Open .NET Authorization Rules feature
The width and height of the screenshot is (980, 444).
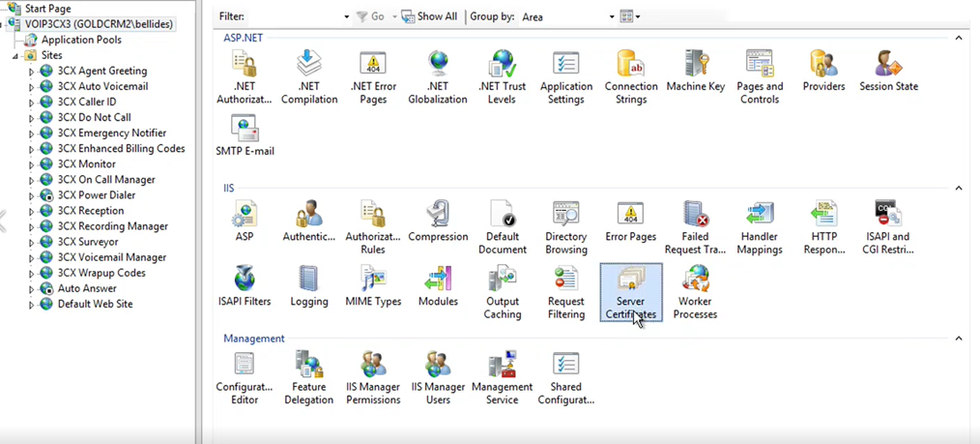click(x=245, y=77)
